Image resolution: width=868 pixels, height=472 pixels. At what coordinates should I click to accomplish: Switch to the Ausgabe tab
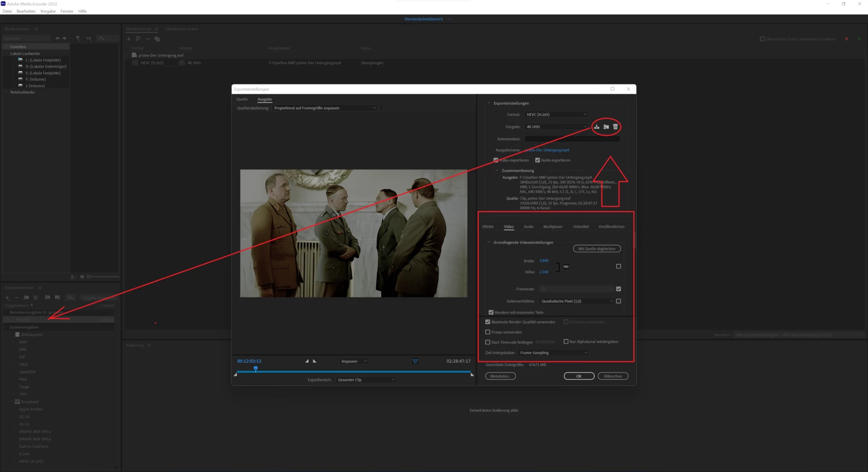click(x=264, y=99)
